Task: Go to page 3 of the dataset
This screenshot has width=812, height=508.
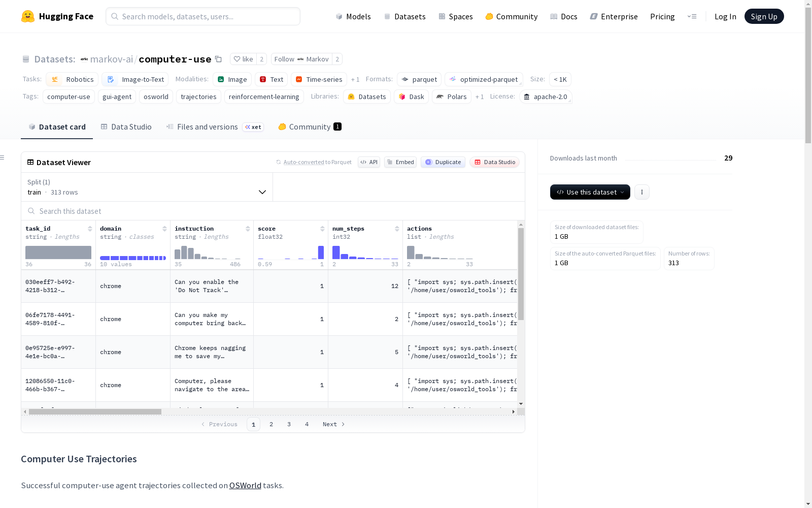Action: 289,424
